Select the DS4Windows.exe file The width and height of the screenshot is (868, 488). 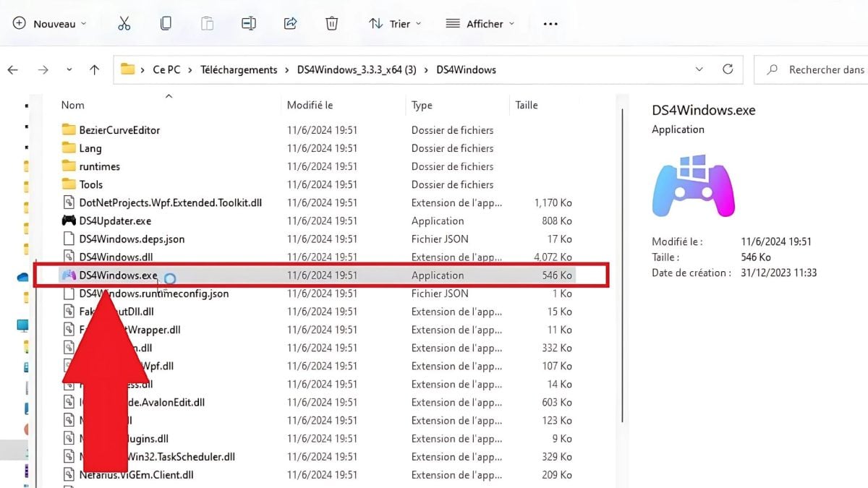click(x=118, y=275)
